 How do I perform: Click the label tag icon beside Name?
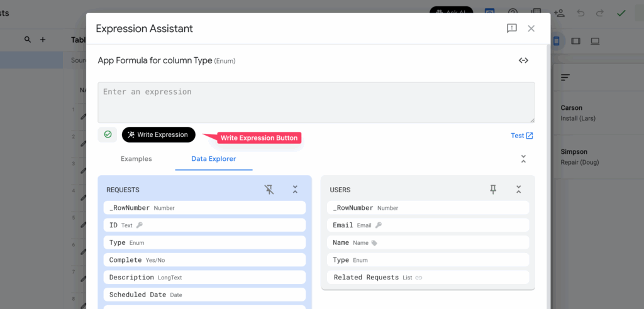(x=374, y=243)
